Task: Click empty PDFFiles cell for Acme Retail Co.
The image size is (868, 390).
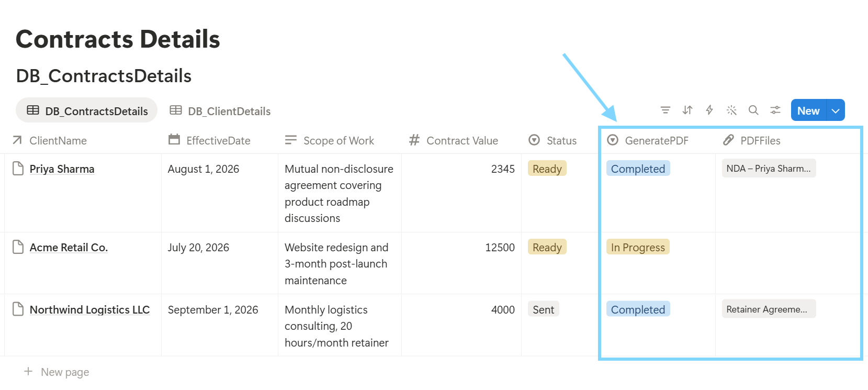Action: click(788, 263)
